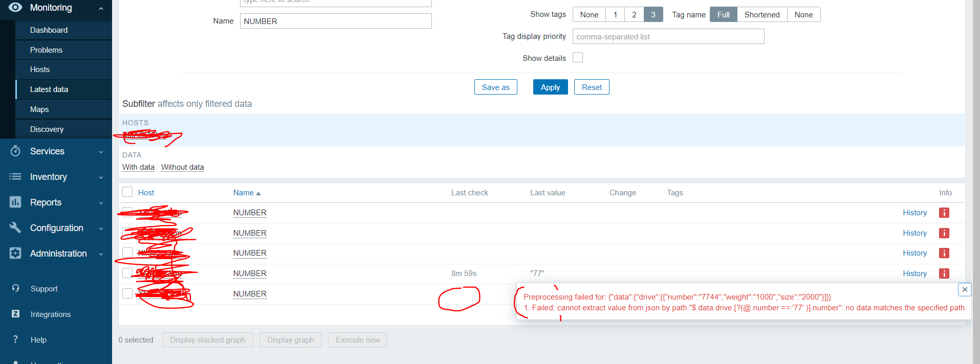This screenshot has width=980, height=364.
Task: Open NUMBER item name in first table row
Action: (x=250, y=213)
